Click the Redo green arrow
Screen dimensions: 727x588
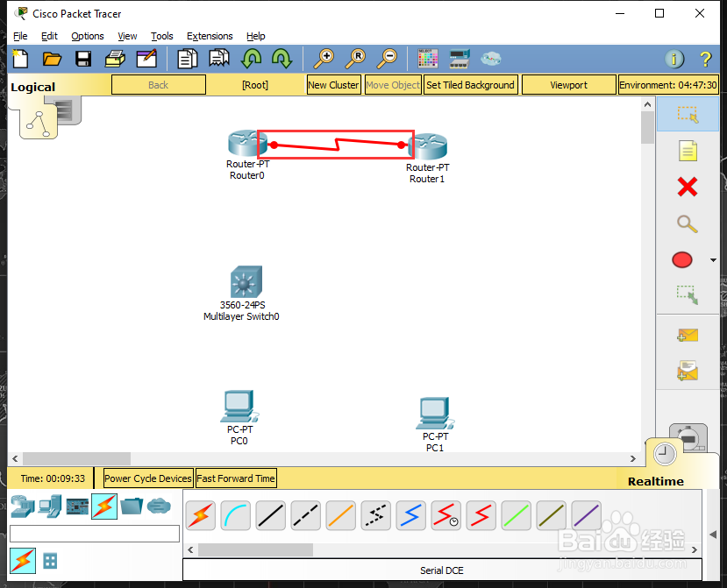(x=282, y=59)
